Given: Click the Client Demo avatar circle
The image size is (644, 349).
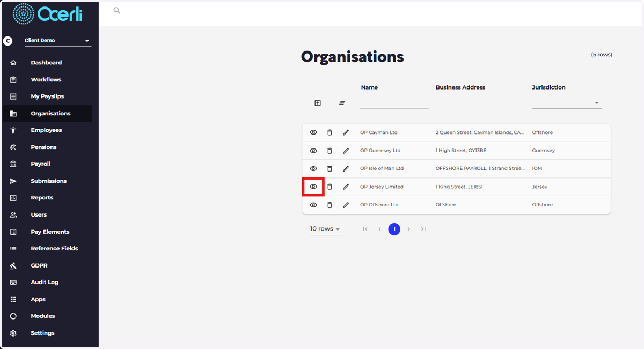Looking at the screenshot, I should click(8, 41).
